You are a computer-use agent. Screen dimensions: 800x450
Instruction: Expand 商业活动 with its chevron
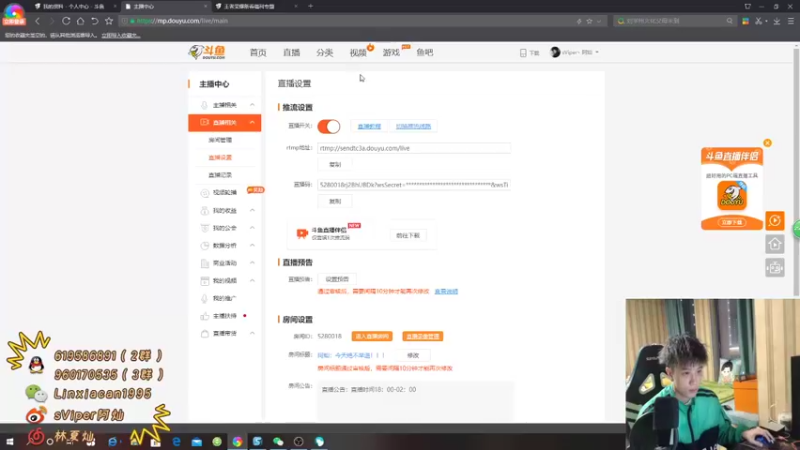coord(252,263)
